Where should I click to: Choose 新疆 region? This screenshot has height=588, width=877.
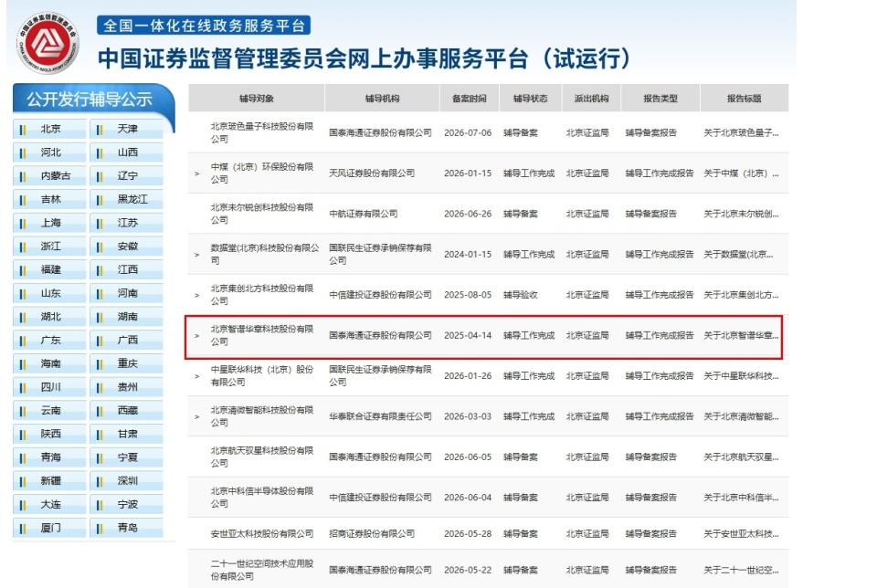pyautogui.click(x=49, y=481)
